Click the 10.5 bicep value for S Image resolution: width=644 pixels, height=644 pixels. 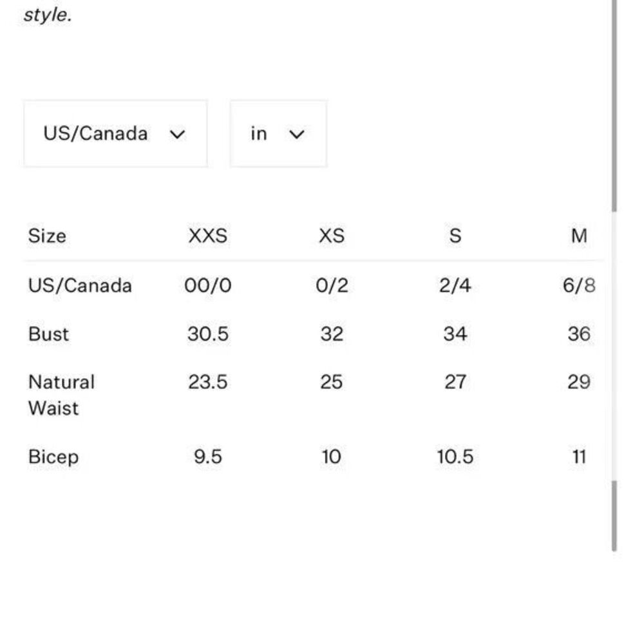(455, 457)
